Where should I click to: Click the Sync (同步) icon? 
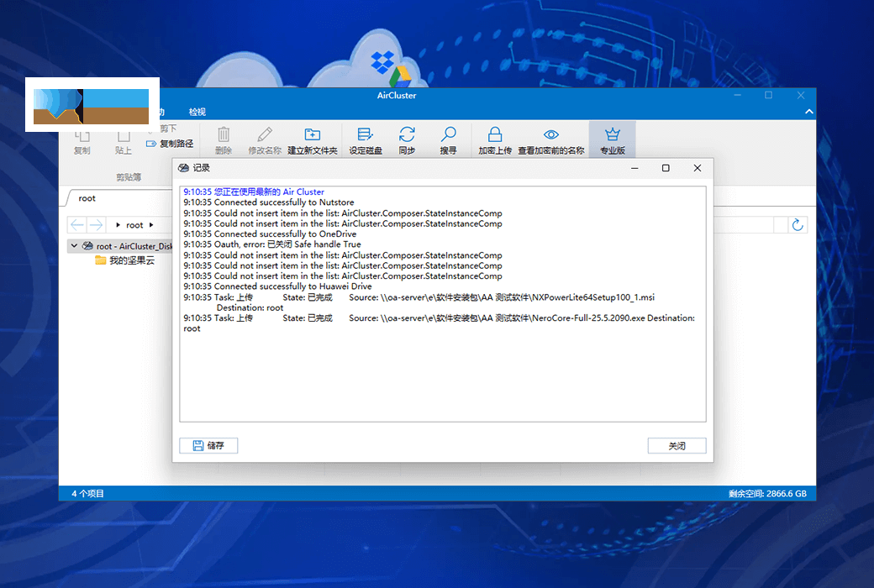coord(407,140)
